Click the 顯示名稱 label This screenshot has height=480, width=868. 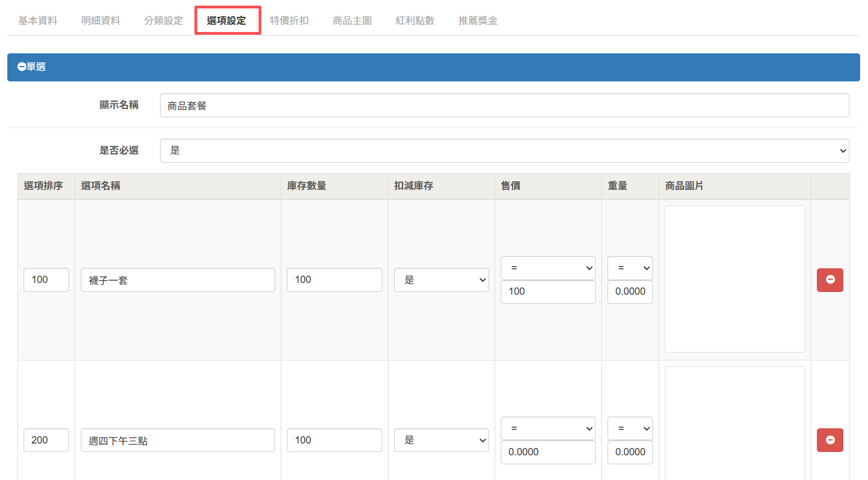119,105
